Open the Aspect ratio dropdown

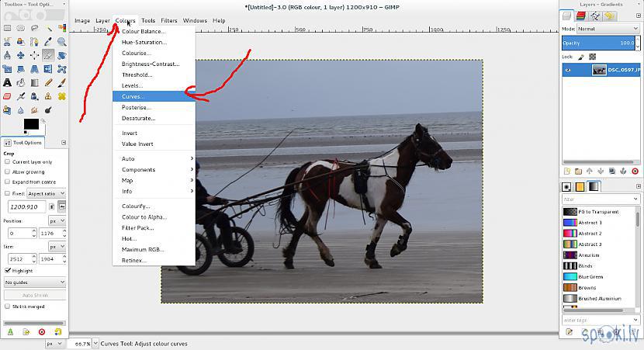click(x=46, y=193)
